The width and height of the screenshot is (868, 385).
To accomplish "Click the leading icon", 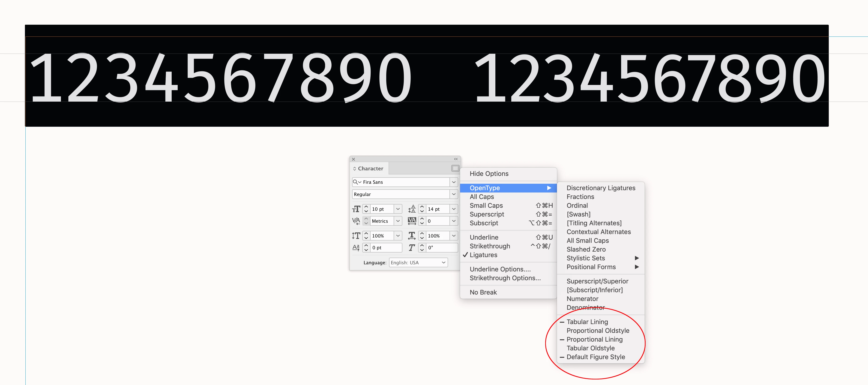I will [x=412, y=209].
